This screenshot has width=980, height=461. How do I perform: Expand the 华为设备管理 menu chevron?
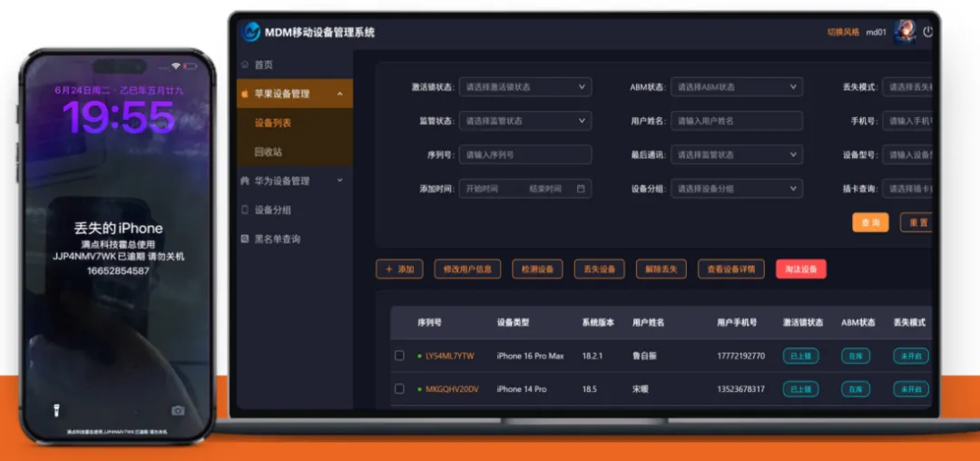point(340,181)
